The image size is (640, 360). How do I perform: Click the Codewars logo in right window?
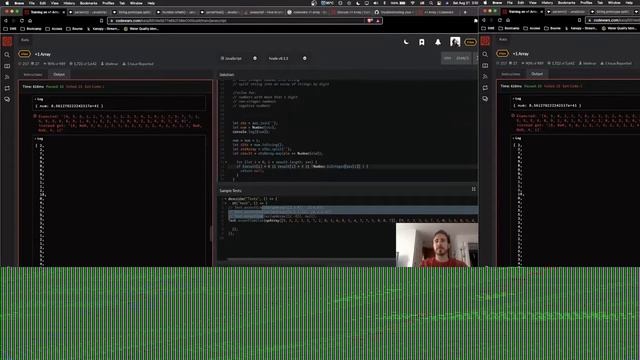(485, 41)
